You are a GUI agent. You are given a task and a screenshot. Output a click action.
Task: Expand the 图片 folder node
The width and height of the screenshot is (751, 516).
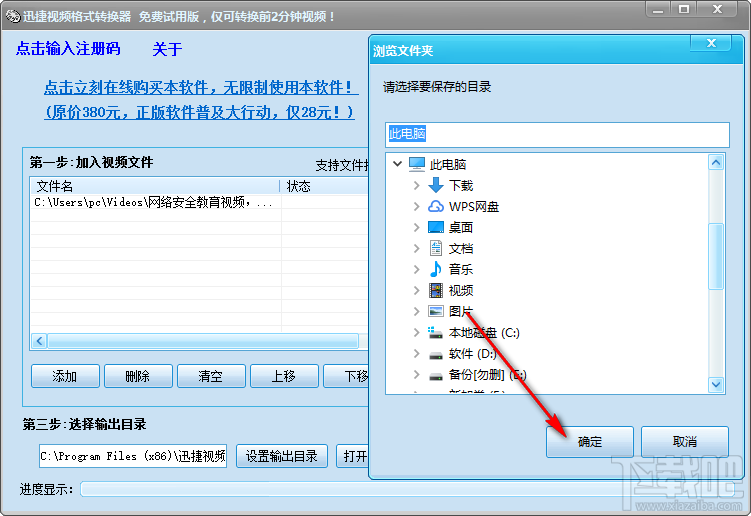coord(416,311)
